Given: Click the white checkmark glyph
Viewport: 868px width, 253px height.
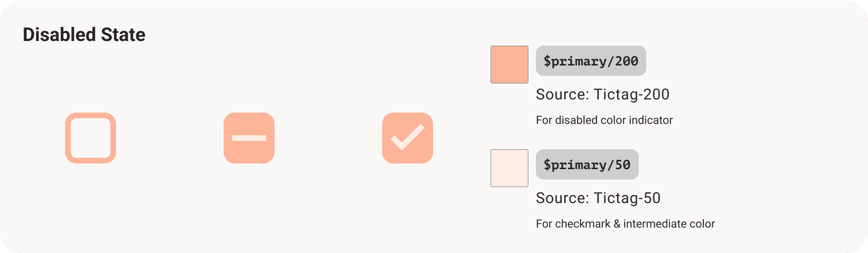Looking at the screenshot, I should click(408, 137).
